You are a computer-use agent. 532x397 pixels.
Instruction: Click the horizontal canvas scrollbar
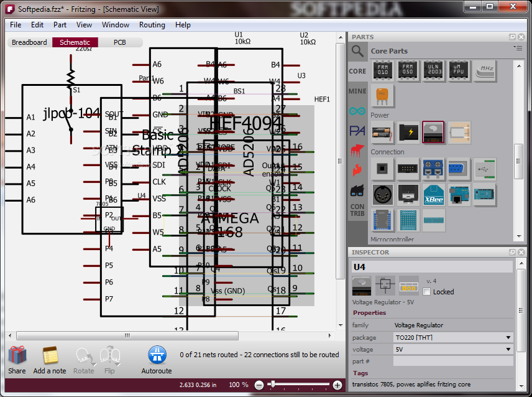pyautogui.click(x=127, y=335)
